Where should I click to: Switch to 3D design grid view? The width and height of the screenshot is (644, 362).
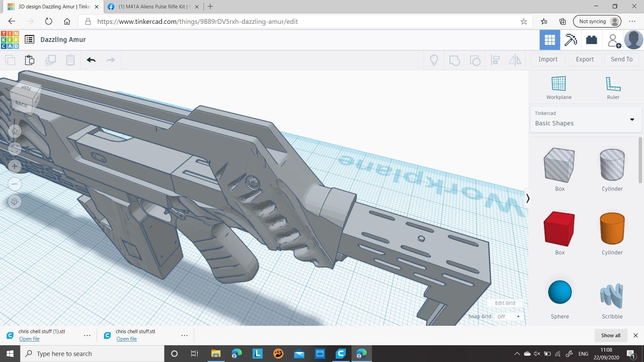[x=550, y=40]
